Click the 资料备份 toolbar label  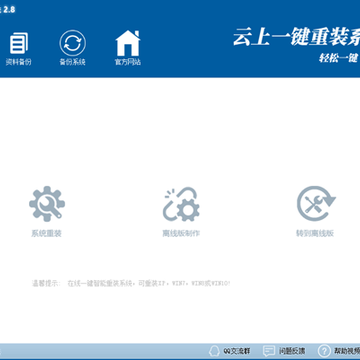pos(19,62)
